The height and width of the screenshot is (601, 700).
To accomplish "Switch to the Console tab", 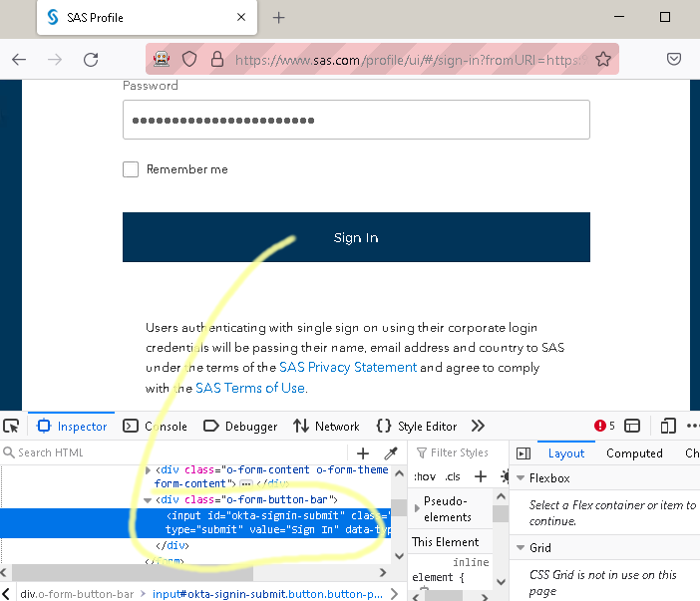I will tap(155, 427).
